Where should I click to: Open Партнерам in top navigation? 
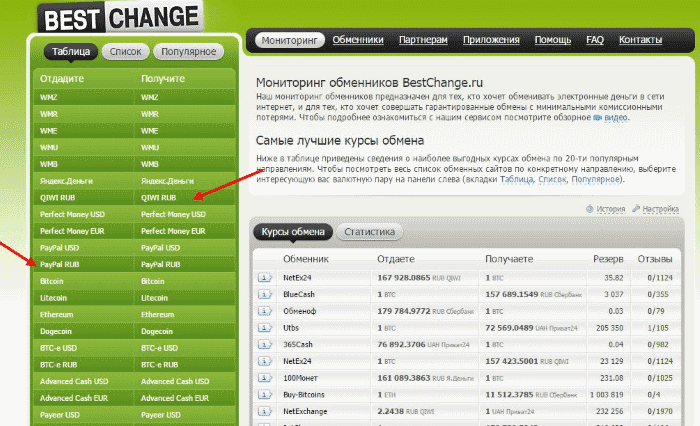pos(423,40)
